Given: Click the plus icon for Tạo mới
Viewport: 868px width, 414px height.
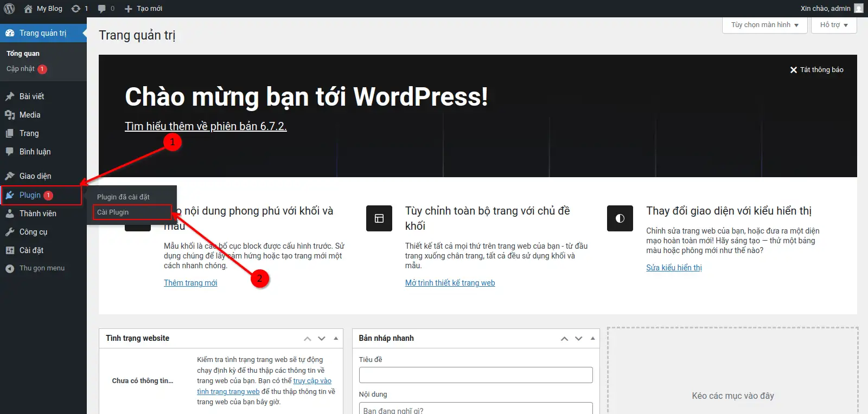Looking at the screenshot, I should (129, 9).
